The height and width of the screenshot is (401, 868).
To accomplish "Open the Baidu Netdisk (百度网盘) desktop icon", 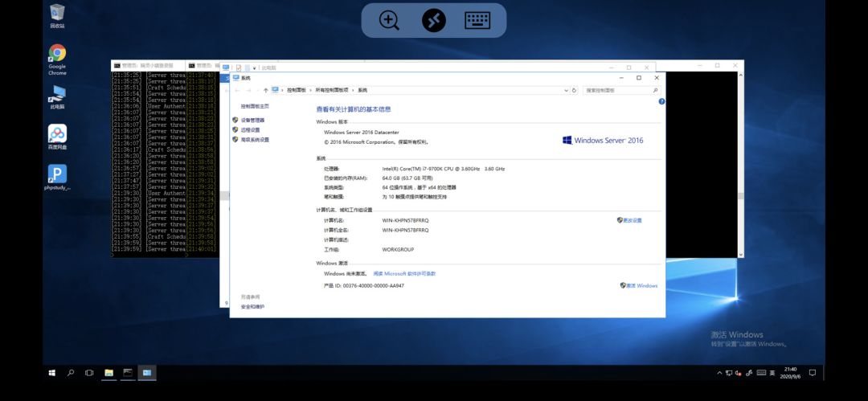I will (57, 137).
